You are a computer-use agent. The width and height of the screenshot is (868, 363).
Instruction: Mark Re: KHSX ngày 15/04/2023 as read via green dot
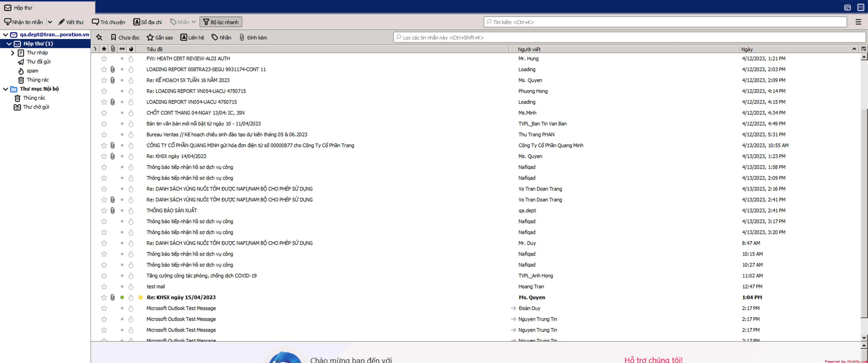(x=122, y=297)
